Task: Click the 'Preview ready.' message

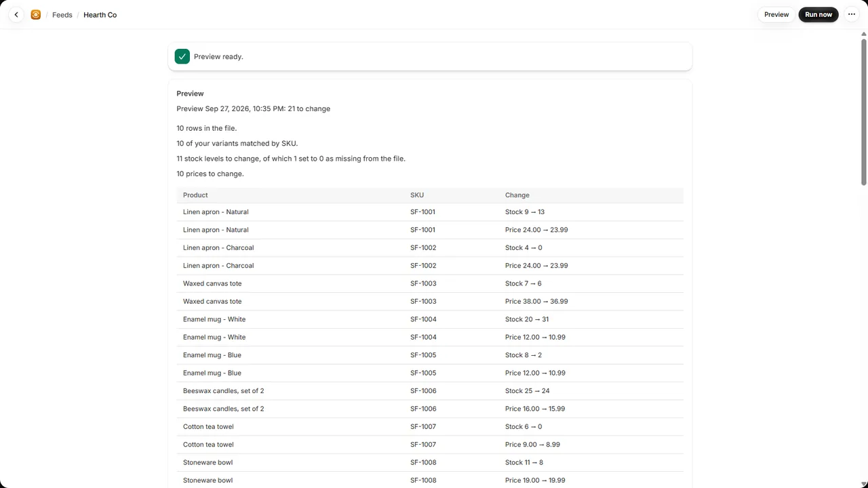Action: 218,57
